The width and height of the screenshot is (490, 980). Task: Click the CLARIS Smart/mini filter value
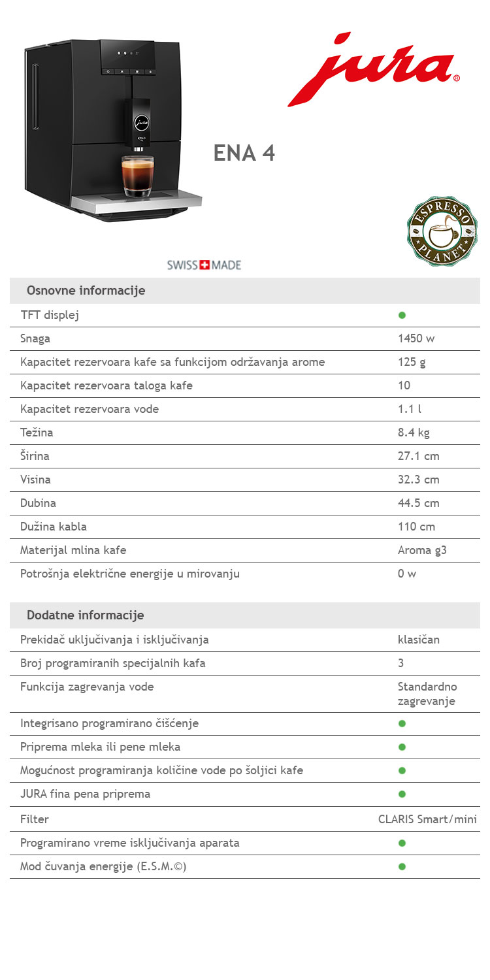coord(427,819)
